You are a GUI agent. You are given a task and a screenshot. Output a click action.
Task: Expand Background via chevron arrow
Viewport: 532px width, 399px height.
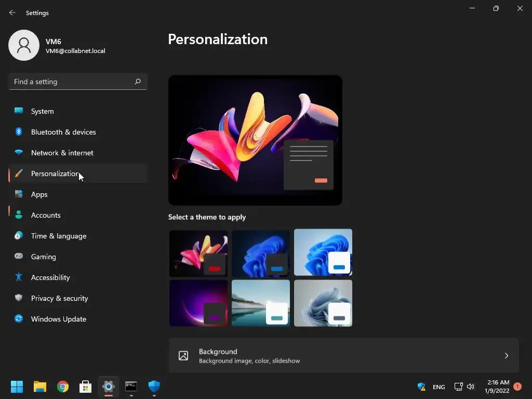pyautogui.click(x=506, y=355)
